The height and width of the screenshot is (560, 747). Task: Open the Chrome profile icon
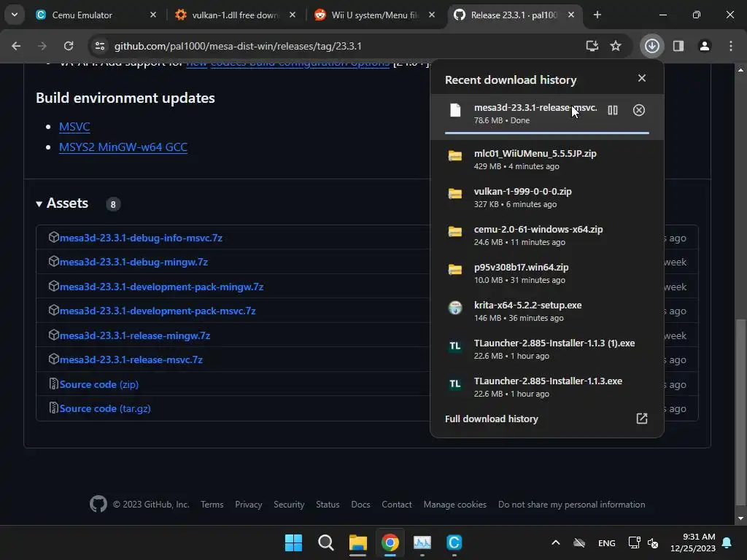[704, 46]
